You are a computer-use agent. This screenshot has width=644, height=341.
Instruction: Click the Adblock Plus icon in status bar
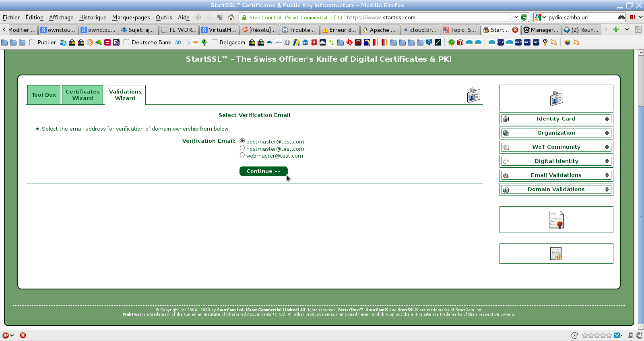pyautogui.click(x=6, y=335)
